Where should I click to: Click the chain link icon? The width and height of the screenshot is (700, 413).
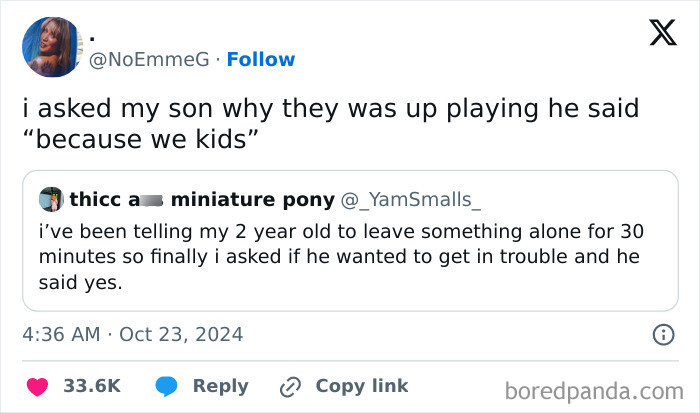pos(293,386)
